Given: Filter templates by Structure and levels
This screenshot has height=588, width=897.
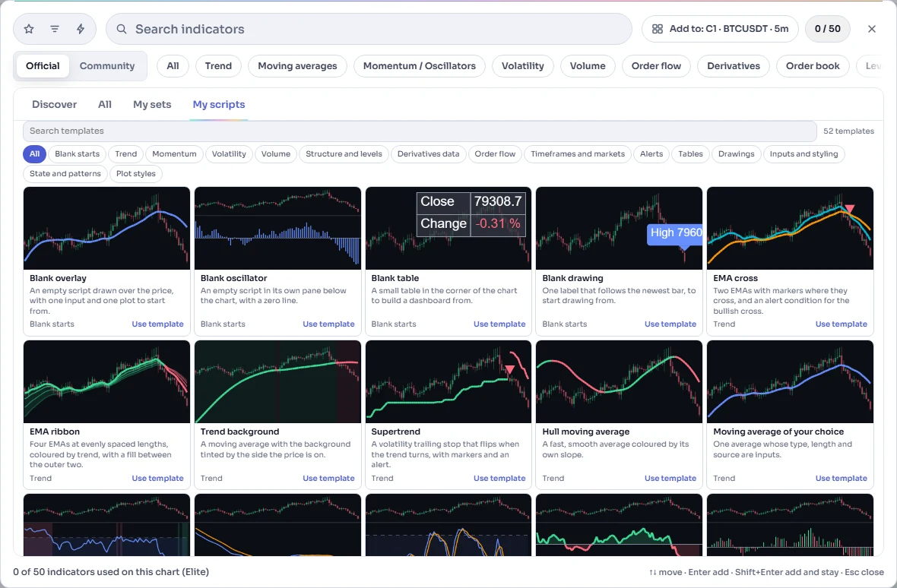Looking at the screenshot, I should 344,153.
